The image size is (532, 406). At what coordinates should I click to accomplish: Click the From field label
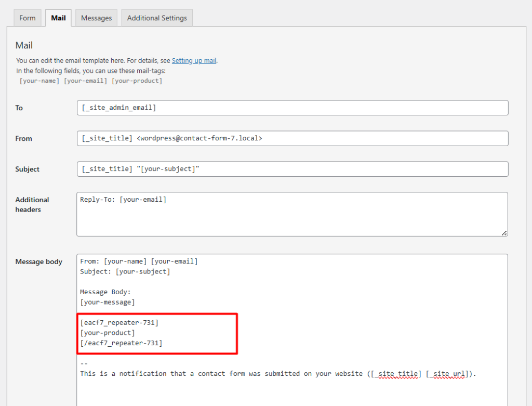23,138
